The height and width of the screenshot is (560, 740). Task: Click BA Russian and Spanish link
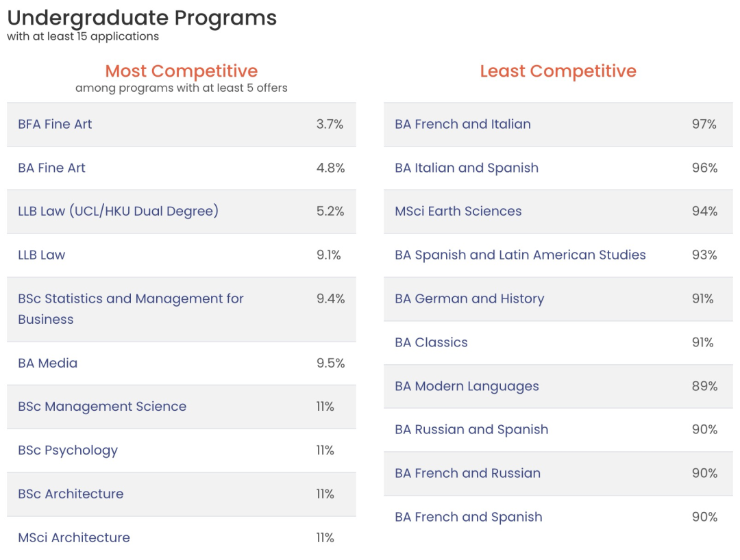471,429
